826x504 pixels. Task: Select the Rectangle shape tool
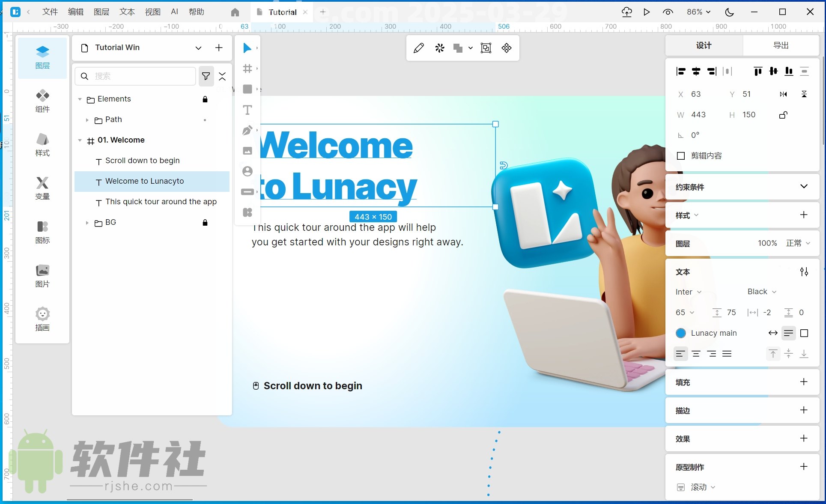(247, 89)
